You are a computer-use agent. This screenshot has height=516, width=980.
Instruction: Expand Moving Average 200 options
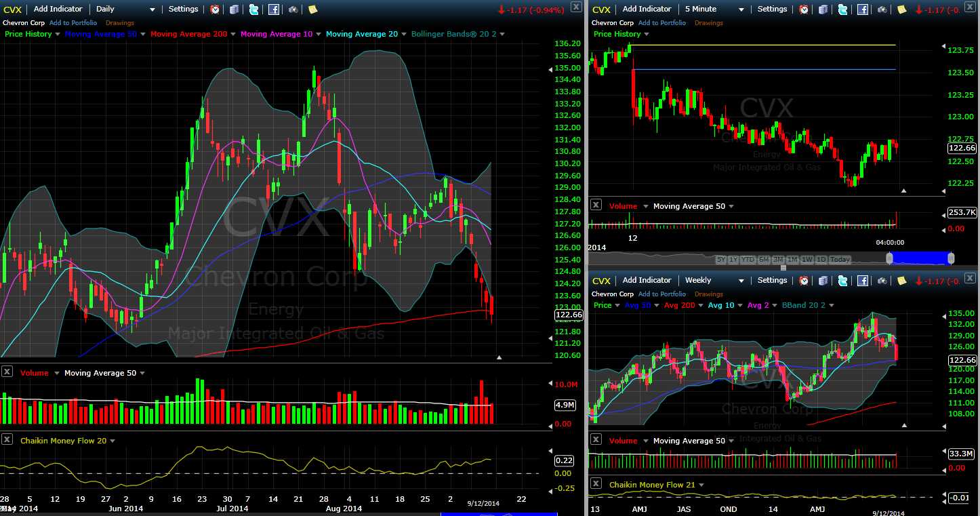coord(233,34)
